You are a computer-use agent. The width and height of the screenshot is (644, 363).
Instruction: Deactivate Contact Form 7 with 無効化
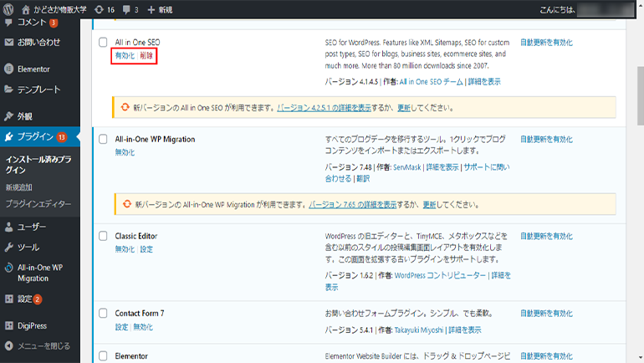(x=143, y=327)
